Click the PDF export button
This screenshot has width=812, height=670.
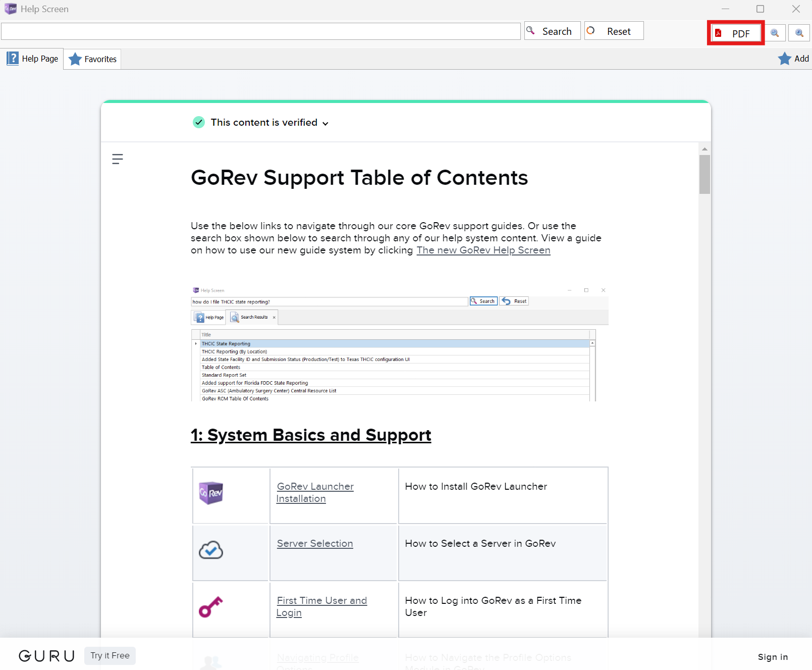pos(736,33)
